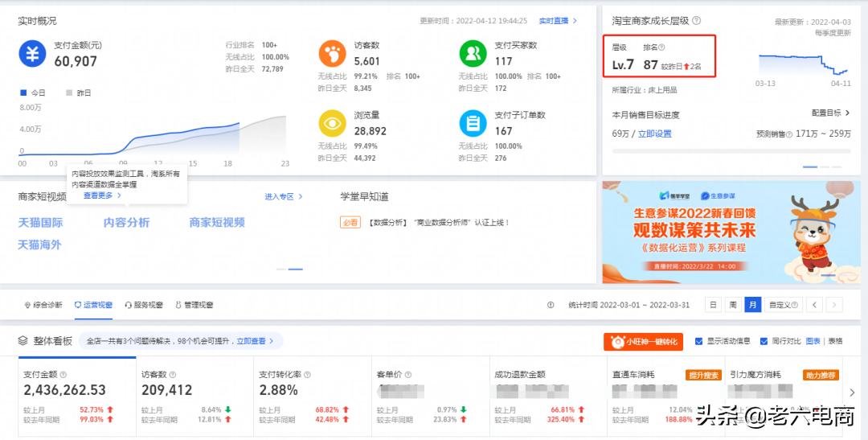The image size is (868, 440).
Task: Click help icon next to 支付转化率 title
Action: tap(307, 375)
